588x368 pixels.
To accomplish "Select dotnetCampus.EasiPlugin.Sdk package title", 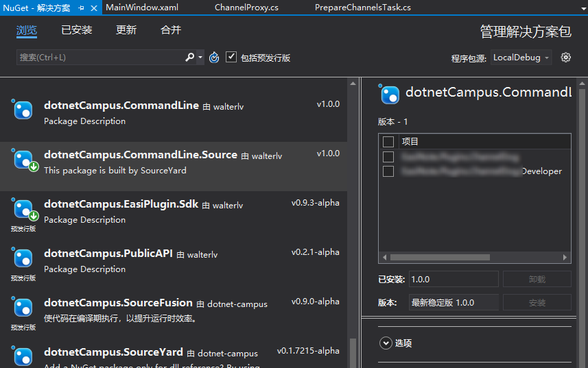I will (121, 204).
